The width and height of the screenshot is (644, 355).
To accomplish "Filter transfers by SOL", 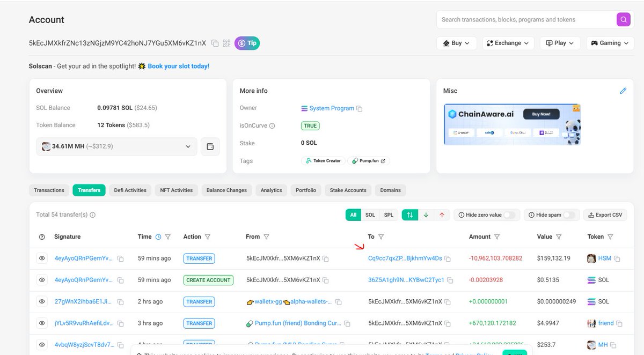I will coord(370,215).
